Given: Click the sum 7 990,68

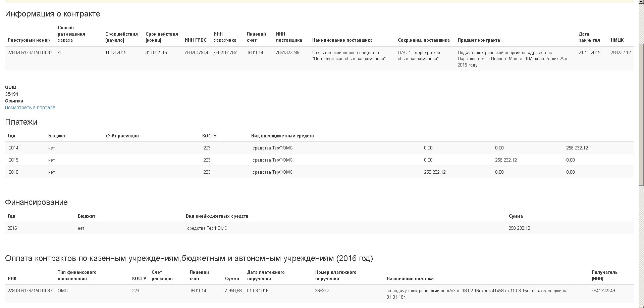Looking at the screenshot, I should point(233,291).
